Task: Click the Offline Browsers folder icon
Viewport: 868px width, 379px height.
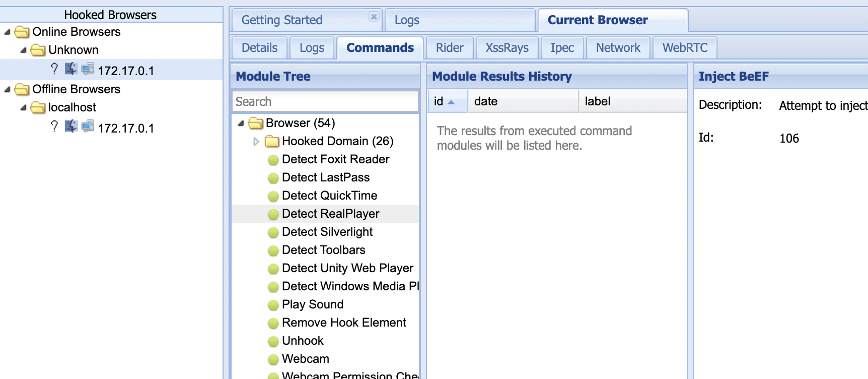Action: 22,90
